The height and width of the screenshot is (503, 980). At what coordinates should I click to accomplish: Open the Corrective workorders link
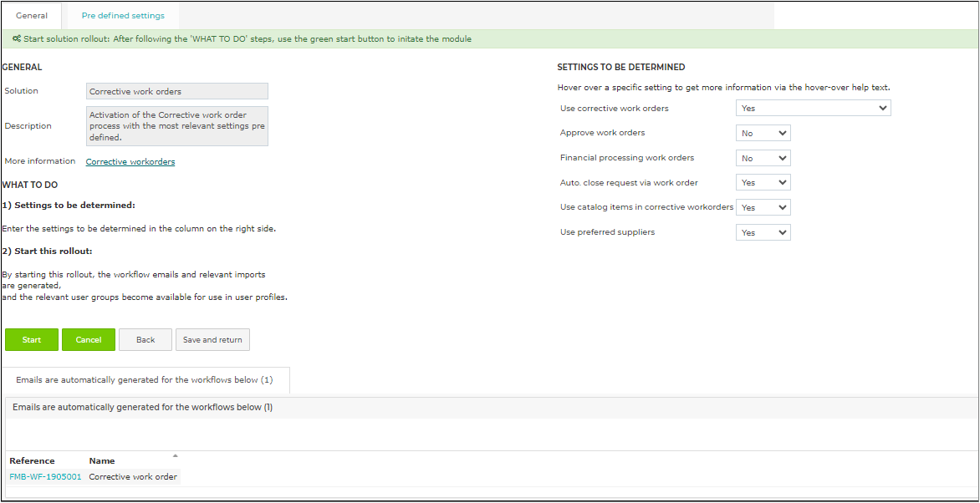pyautogui.click(x=130, y=162)
